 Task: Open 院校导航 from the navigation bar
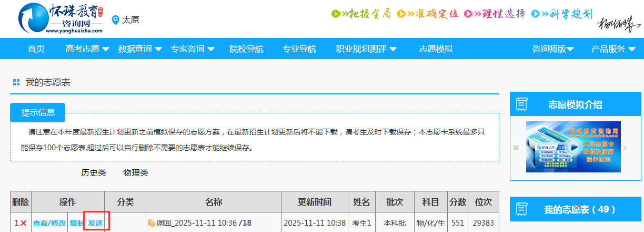(246, 49)
